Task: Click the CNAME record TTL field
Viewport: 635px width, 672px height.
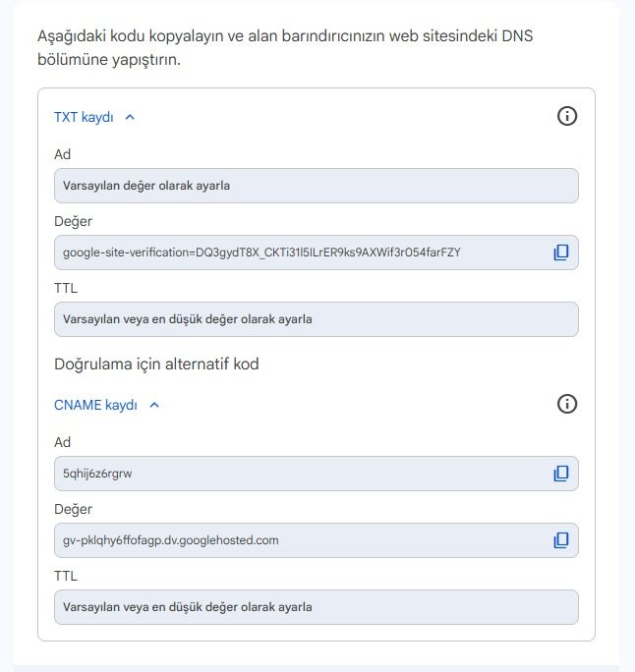Action: coord(316,607)
